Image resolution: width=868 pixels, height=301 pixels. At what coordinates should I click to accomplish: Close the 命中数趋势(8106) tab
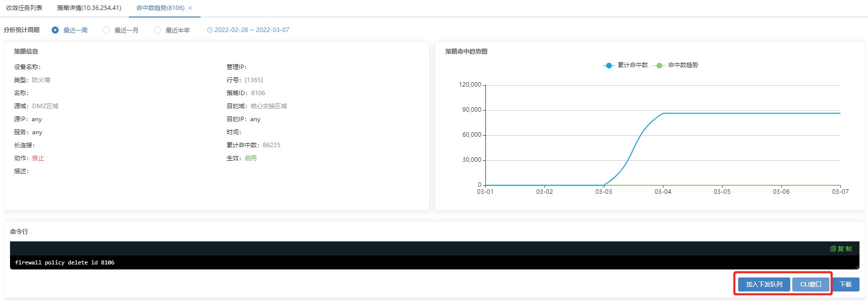pyautogui.click(x=190, y=8)
